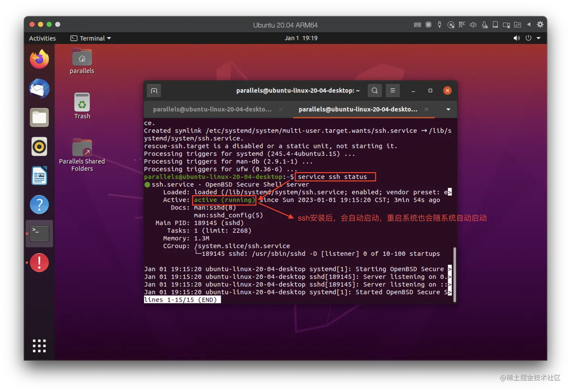Open Show Applications grid

coord(39,346)
